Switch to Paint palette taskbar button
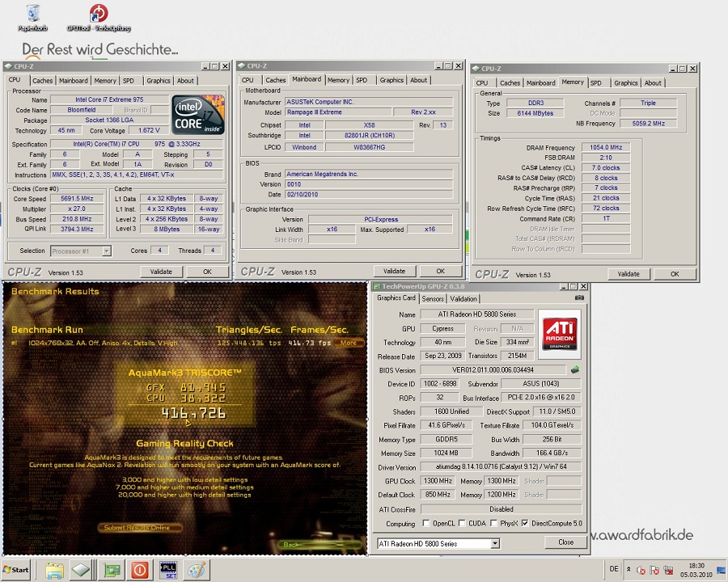Image resolution: width=728 pixels, height=582 pixels. (x=197, y=570)
